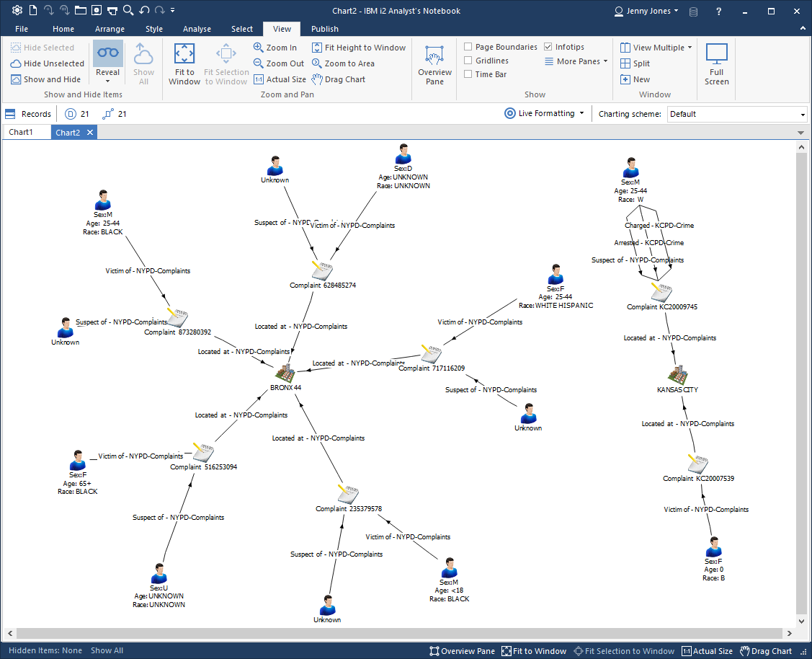The height and width of the screenshot is (659, 812).
Task: Expand the More Panes dropdown
Action: point(604,61)
